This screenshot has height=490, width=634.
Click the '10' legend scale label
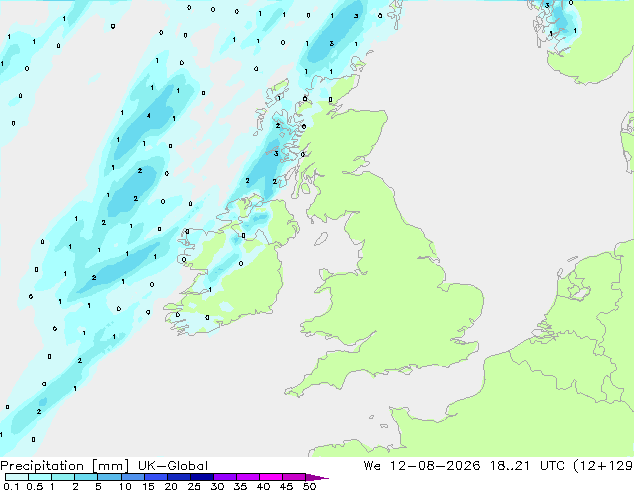pyautogui.click(x=125, y=486)
